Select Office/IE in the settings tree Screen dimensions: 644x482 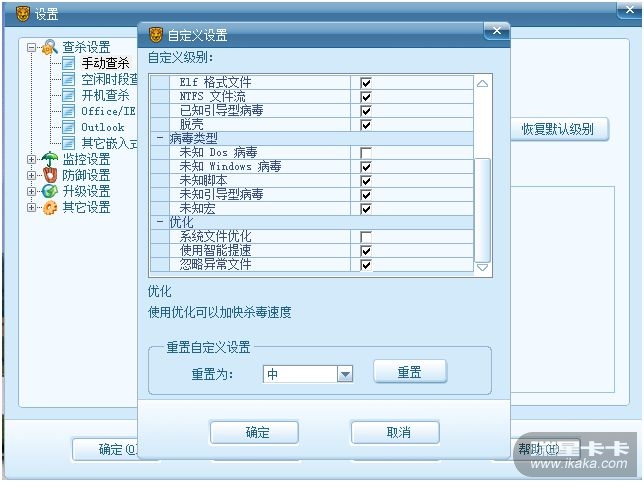click(x=108, y=111)
